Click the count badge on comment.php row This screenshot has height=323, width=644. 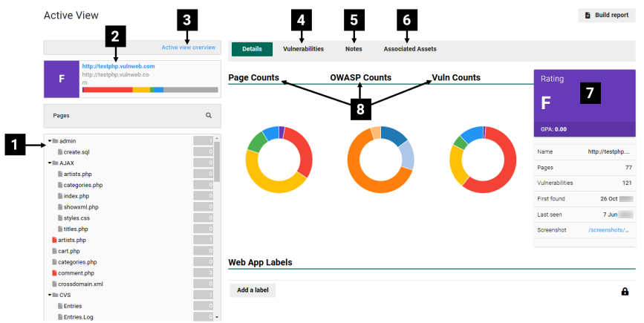coord(204,273)
